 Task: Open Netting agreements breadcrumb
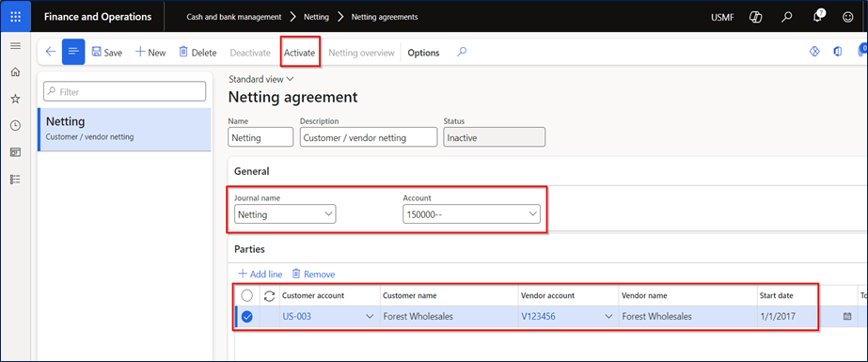[x=385, y=17]
